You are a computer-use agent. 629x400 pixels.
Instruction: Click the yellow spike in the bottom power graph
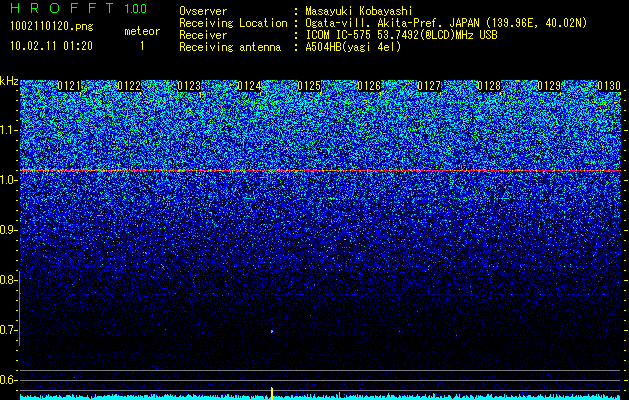(x=272, y=393)
